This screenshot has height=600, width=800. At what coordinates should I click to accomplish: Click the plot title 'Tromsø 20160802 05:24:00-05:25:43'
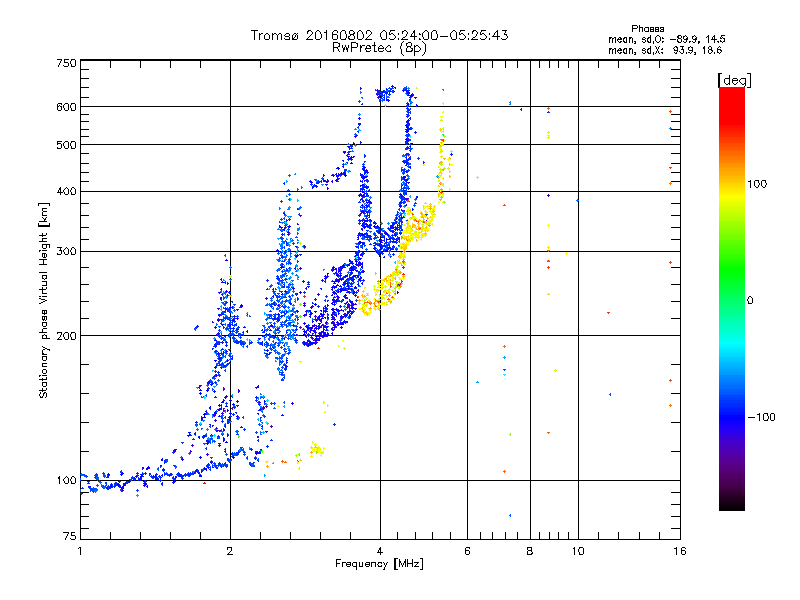click(379, 35)
